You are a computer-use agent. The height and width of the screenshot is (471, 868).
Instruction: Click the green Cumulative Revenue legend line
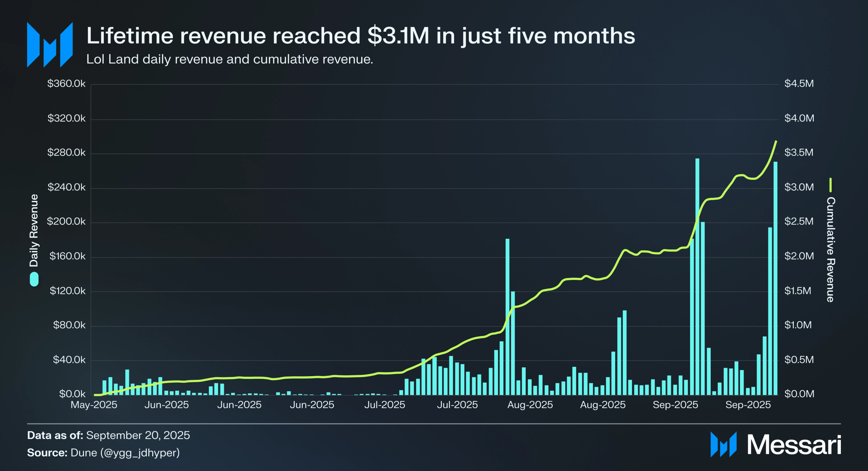(830, 185)
